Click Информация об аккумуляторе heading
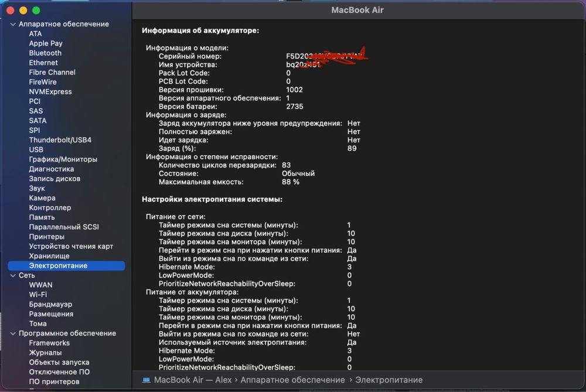586x392 pixels. tap(200, 30)
